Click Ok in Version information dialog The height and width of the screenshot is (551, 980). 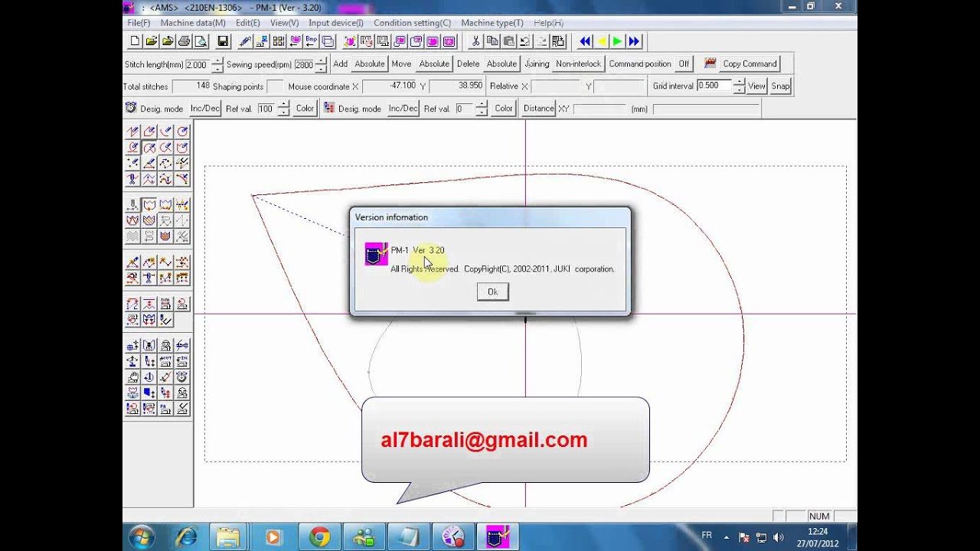492,292
